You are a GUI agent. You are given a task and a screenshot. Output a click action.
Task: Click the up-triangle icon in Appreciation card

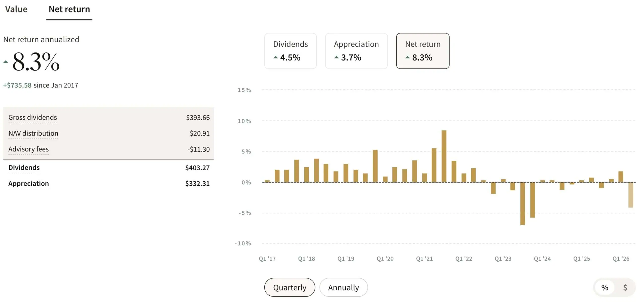tap(336, 57)
